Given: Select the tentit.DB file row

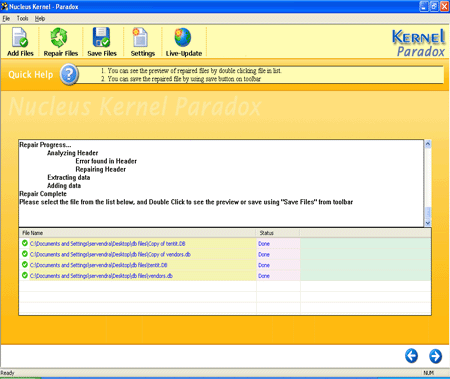Looking at the screenshot, I should (225, 265).
